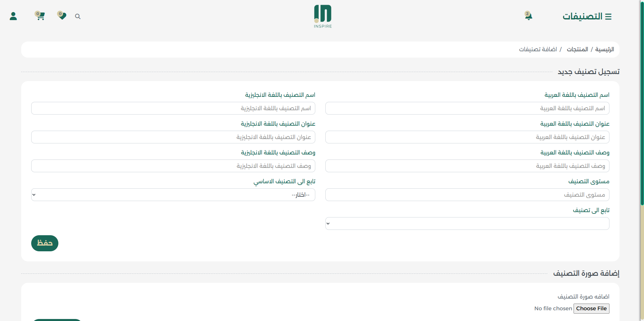This screenshot has width=644, height=321.
Task: Open the wishlist heart icon
Action: [x=62, y=16]
